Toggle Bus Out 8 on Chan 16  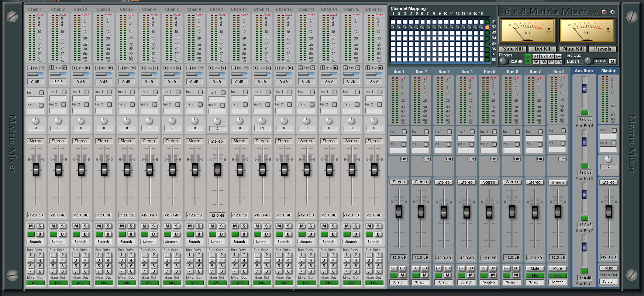378,271
